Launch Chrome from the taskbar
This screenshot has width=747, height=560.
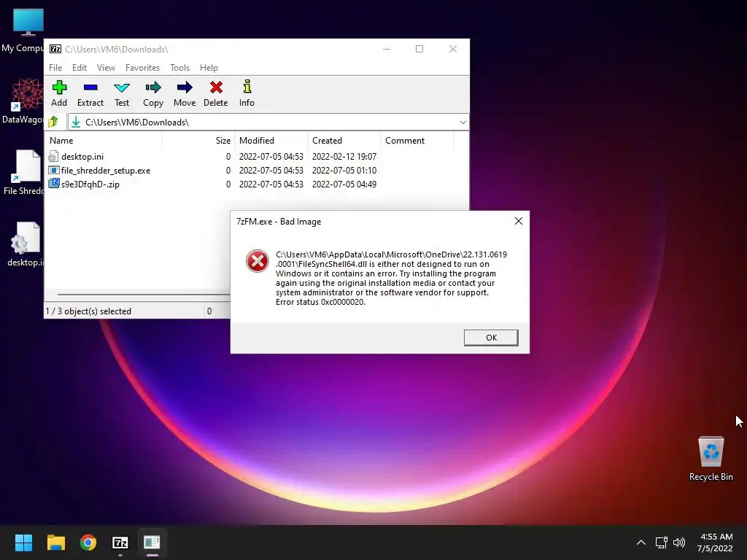click(x=88, y=542)
